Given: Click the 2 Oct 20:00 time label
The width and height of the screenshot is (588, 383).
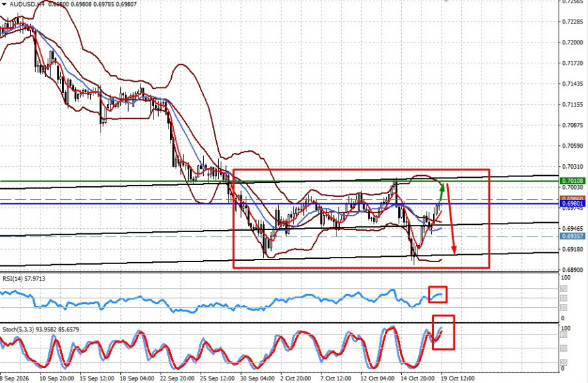Looking at the screenshot, I should point(295,378).
